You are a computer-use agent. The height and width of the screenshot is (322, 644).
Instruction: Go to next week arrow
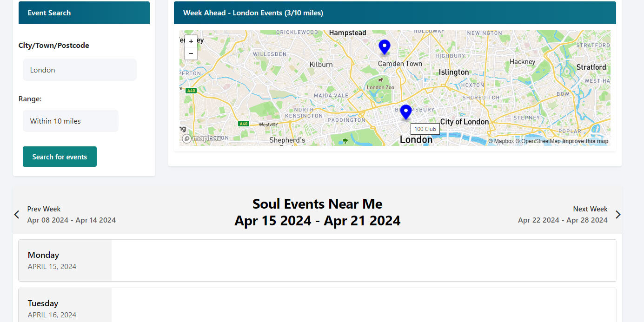[618, 215]
